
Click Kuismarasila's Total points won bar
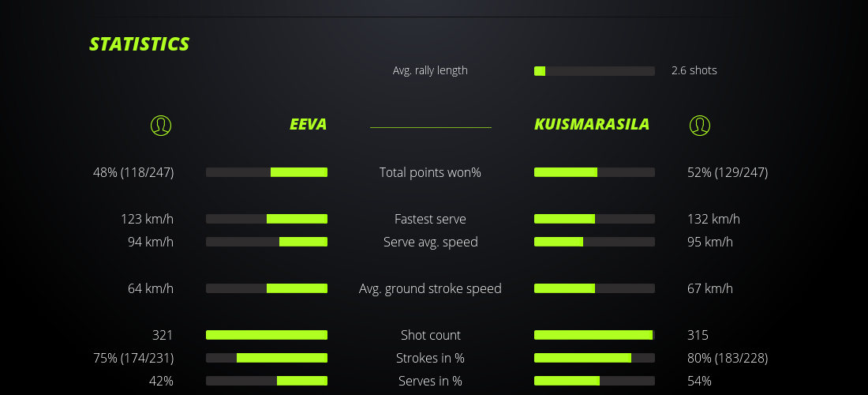(x=594, y=172)
